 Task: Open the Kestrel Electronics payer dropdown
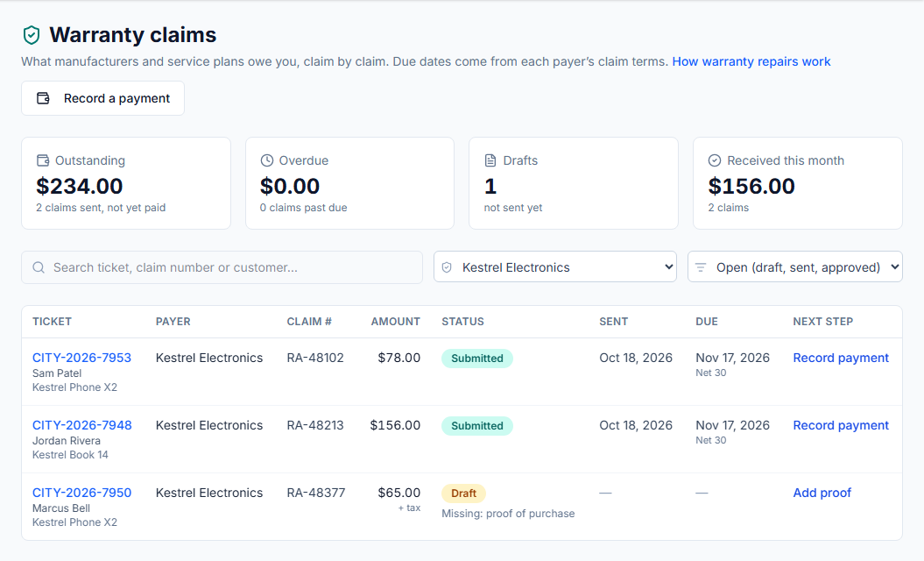click(555, 267)
